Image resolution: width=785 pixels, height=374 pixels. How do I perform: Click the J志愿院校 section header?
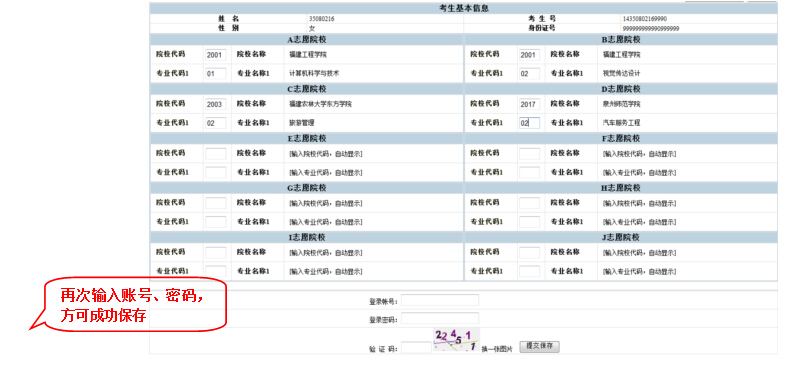pos(621,237)
